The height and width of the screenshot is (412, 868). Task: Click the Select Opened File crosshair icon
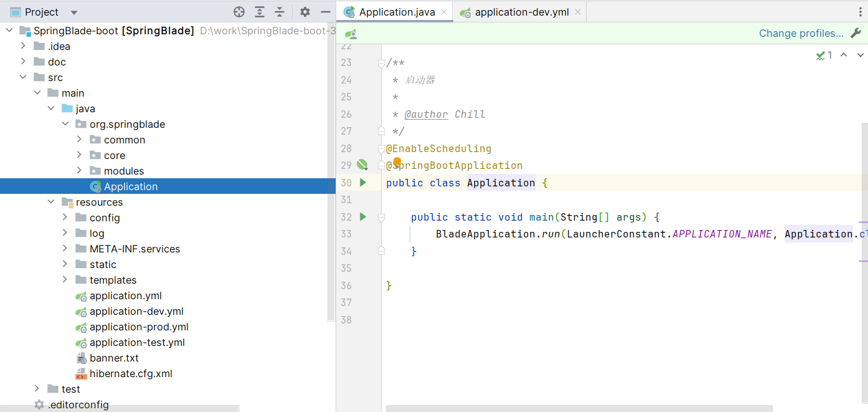(239, 12)
